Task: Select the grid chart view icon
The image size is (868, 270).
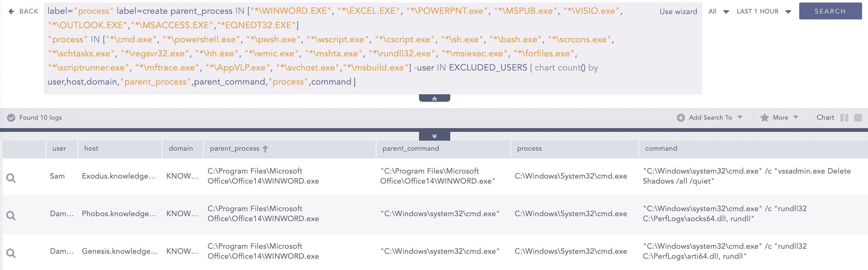Action: [858, 117]
